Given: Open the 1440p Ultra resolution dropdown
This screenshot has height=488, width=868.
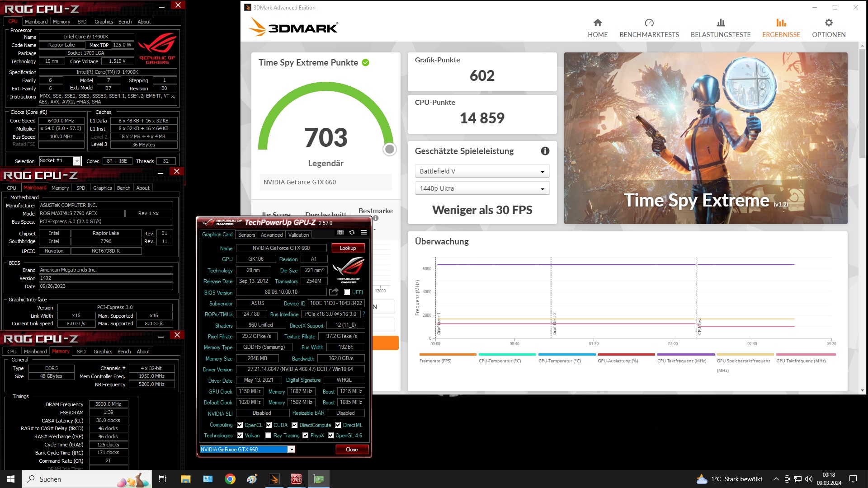Looking at the screenshot, I should click(x=481, y=188).
